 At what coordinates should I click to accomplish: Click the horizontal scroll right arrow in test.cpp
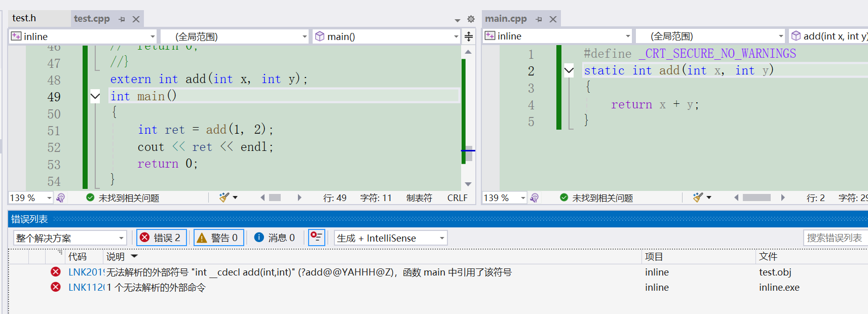299,198
